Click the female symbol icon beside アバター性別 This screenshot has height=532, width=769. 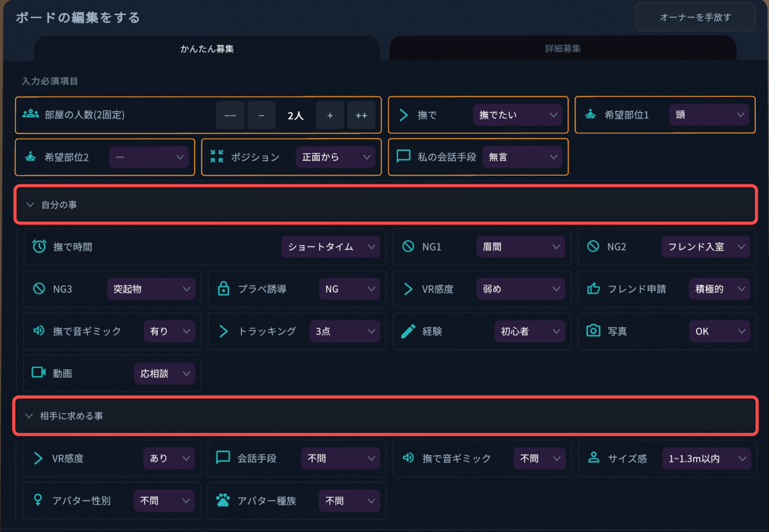(38, 501)
